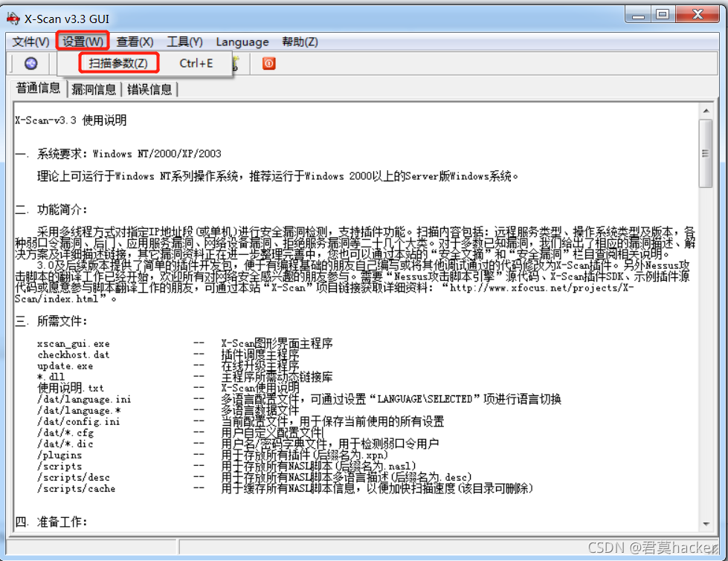This screenshot has height=561, width=728.
Task: Click the entry /scripts/cache
Action: [x=76, y=489]
